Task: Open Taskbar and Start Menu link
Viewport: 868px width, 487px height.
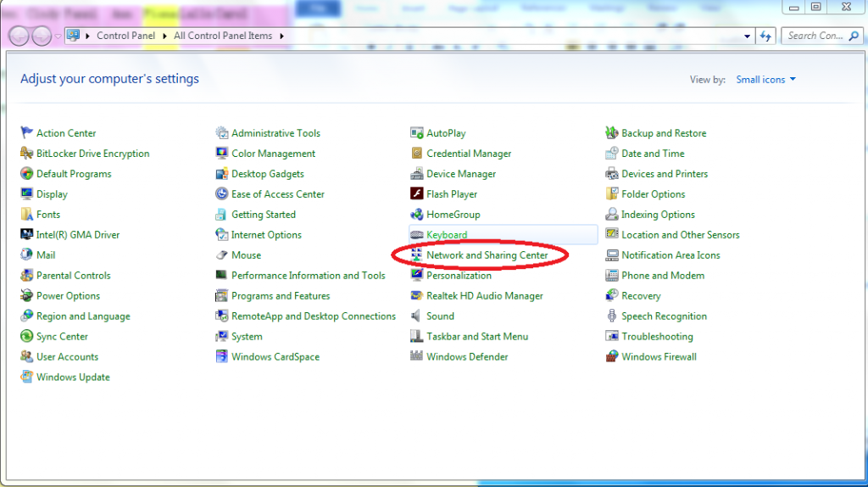Action: 477,336
